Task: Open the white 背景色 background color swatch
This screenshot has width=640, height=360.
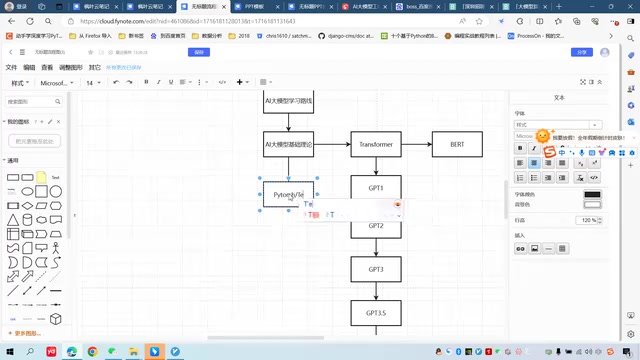Action: click(x=592, y=204)
